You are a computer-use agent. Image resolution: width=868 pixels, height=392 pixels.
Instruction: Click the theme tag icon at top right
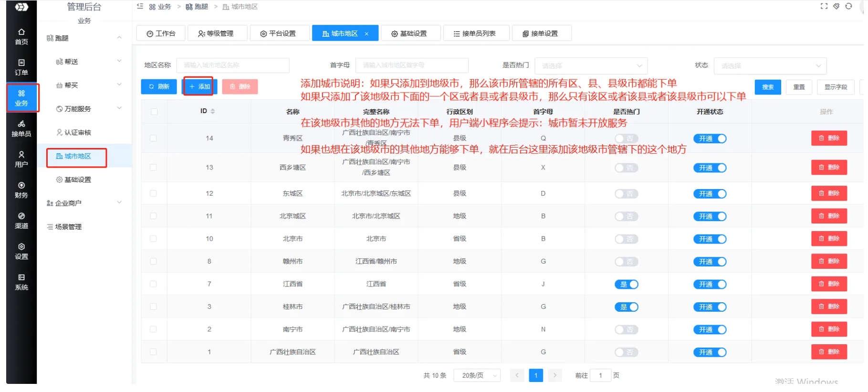836,6
